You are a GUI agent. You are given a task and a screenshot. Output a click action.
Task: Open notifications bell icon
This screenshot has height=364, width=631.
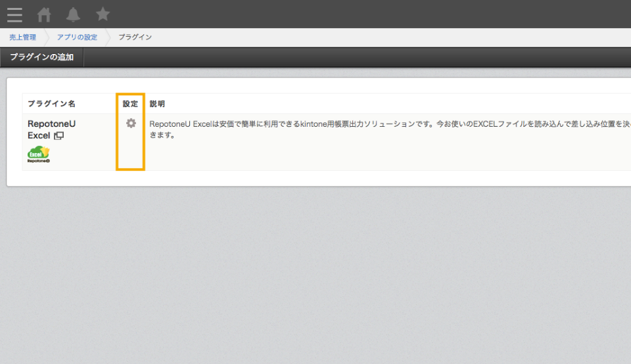point(73,14)
